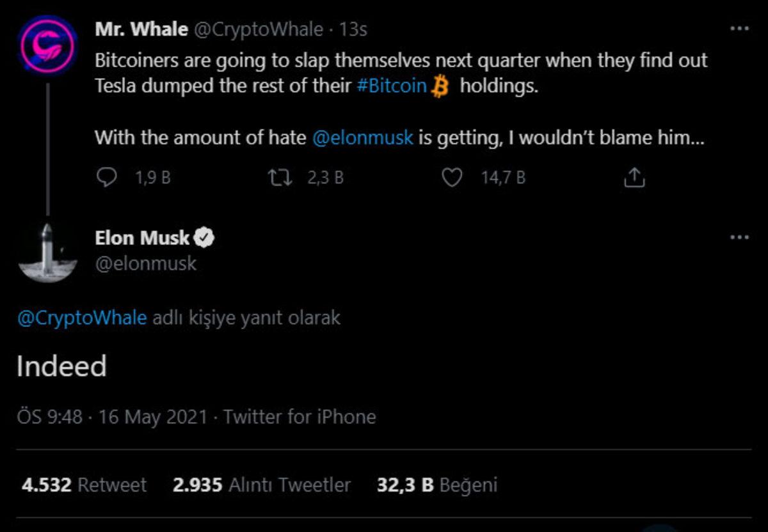Image resolution: width=768 pixels, height=532 pixels.
Task: Like Mr. Whale's tweet via the heart icon
Action: 451,178
